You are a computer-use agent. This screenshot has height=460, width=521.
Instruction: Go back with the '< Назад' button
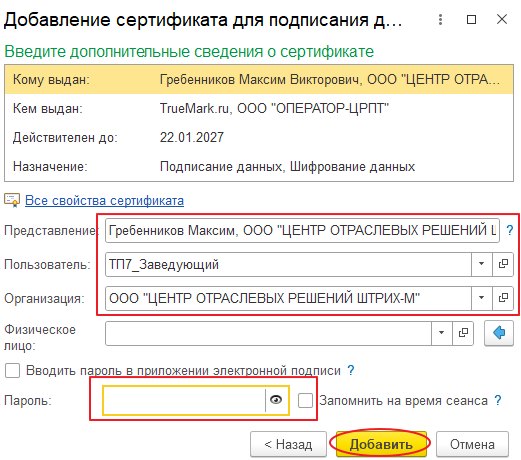tap(288, 444)
